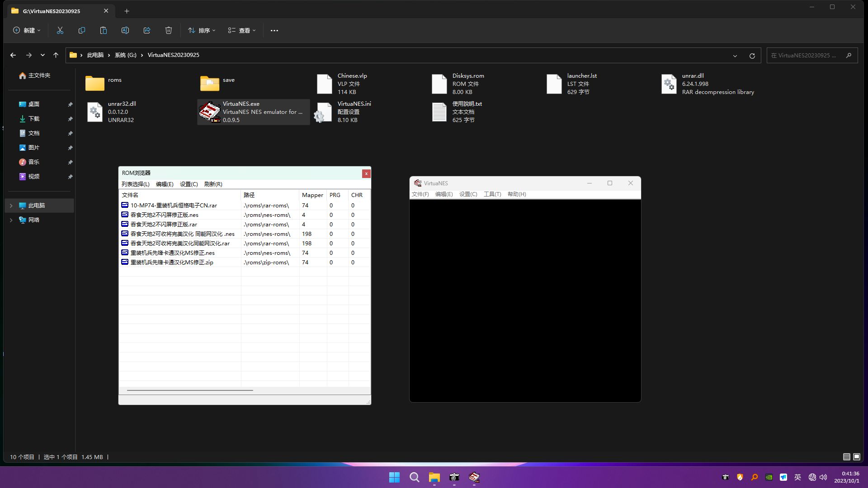Open 主文件夹 in navigation pane
The height and width of the screenshot is (488, 868).
[39, 75]
